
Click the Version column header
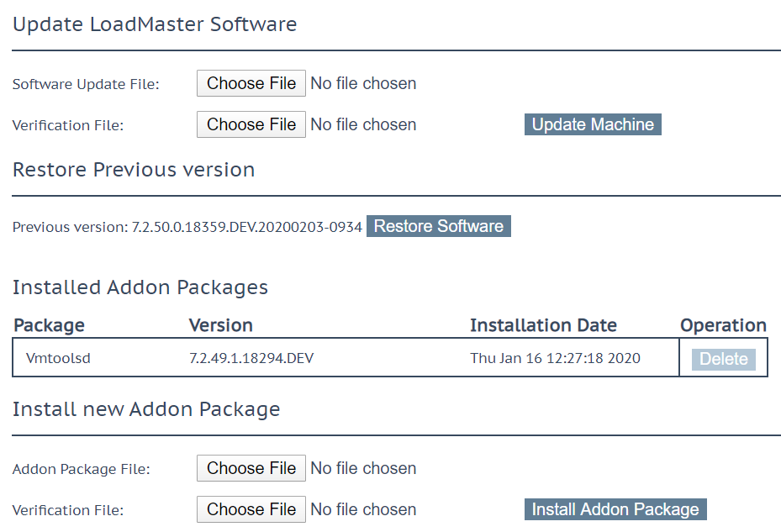220,325
